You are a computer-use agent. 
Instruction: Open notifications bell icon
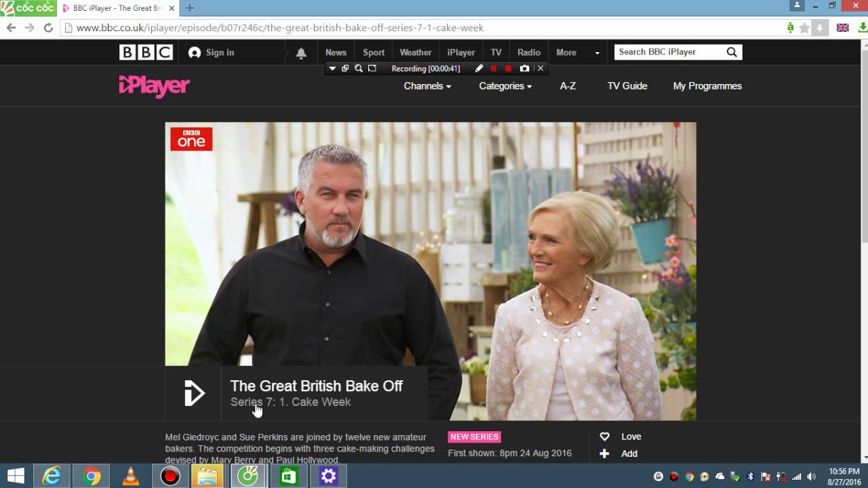pyautogui.click(x=301, y=53)
